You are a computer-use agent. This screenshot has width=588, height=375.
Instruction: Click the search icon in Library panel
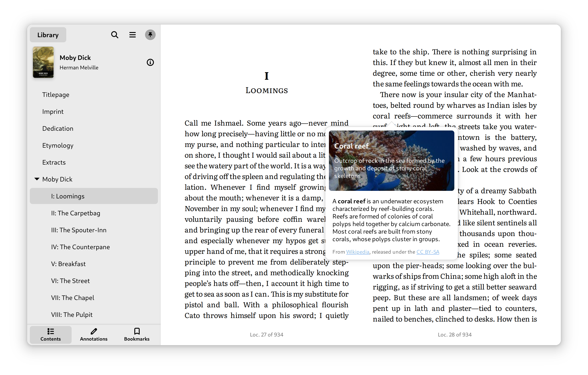[114, 35]
